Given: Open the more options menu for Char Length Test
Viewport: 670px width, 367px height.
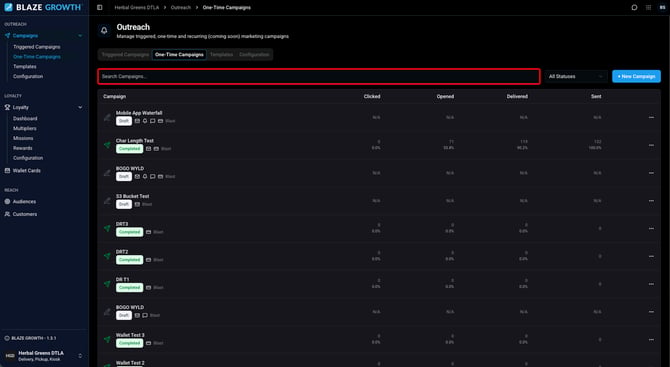Looking at the screenshot, I should tap(651, 145).
